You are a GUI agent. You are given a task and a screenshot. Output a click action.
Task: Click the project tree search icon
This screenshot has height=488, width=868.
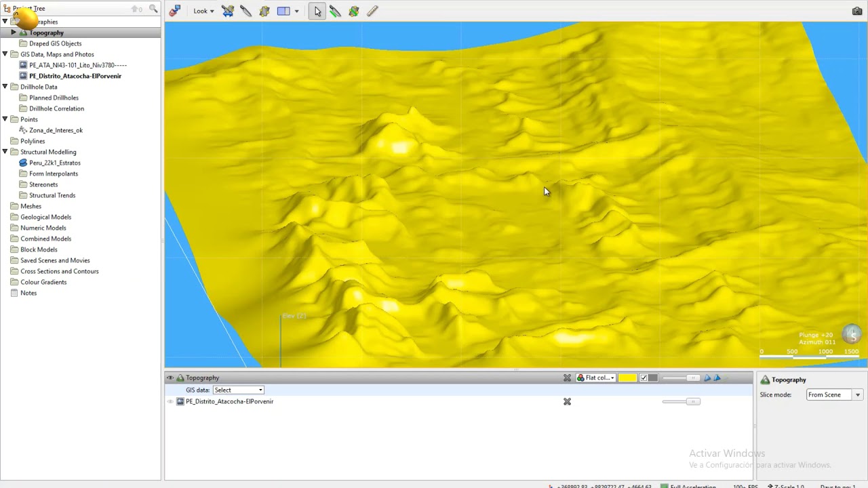153,9
